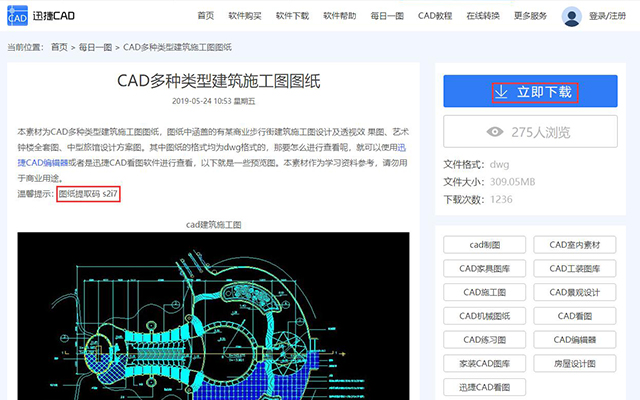Screen dimensions: 640x400
Task: Select the 家装CAD图库 tag
Action: click(x=484, y=363)
